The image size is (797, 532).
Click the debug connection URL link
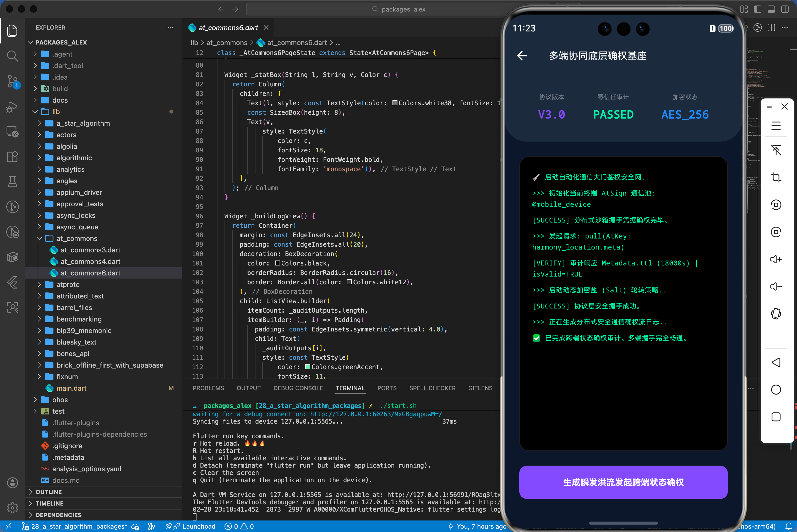click(376, 414)
